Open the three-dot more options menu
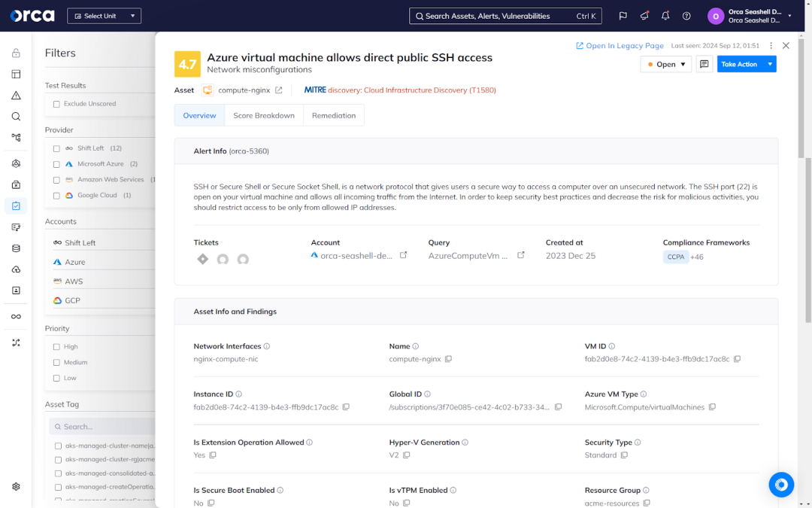This screenshot has height=508, width=812. tap(771, 46)
